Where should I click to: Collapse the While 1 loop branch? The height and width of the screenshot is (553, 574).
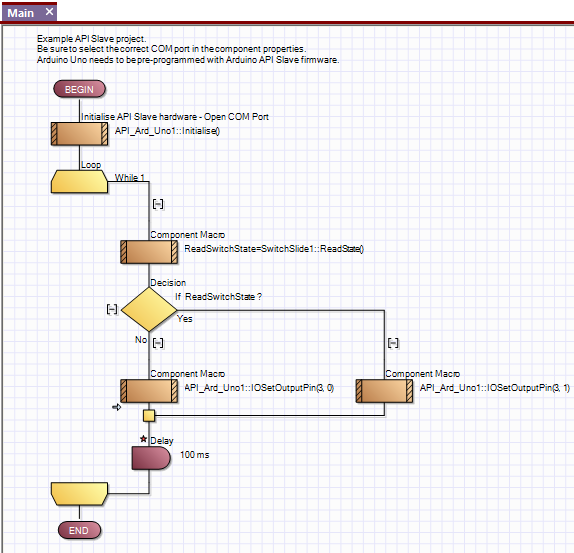pyautogui.click(x=158, y=204)
